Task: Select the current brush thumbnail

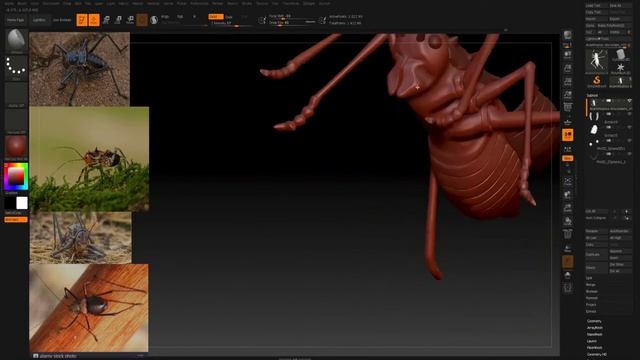Action: [16, 41]
